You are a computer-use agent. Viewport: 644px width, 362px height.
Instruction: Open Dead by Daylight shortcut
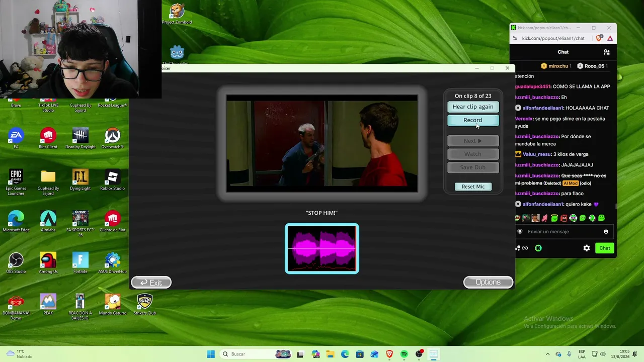coord(80,138)
